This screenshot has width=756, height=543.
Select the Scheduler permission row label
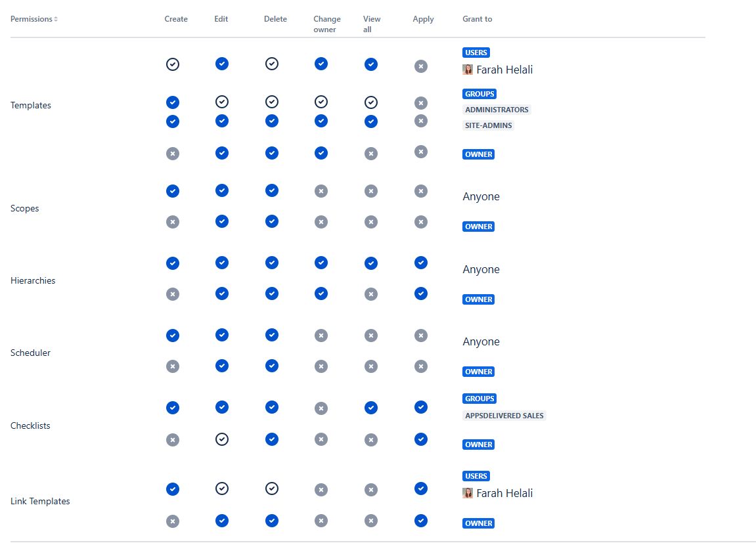tap(30, 353)
